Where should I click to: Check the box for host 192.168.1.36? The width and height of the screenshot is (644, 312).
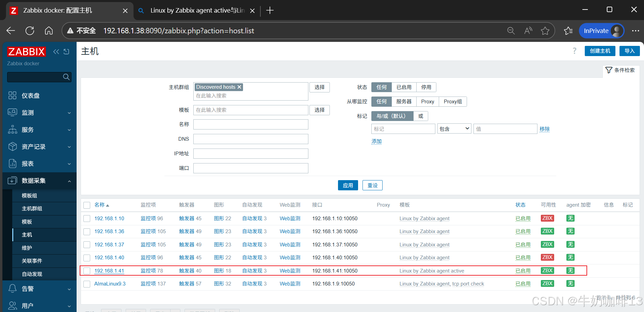point(87,232)
